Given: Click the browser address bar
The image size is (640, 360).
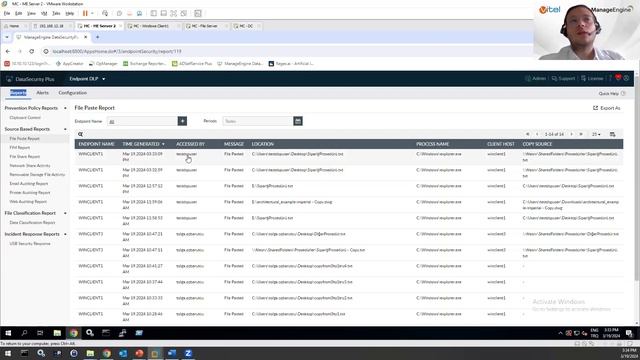Looking at the screenshot, I should 286,51.
